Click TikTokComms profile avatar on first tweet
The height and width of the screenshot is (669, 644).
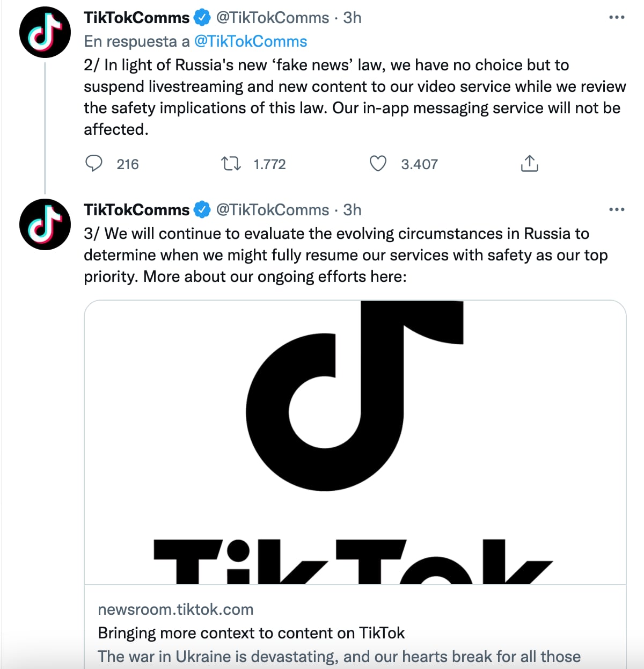tap(45, 32)
